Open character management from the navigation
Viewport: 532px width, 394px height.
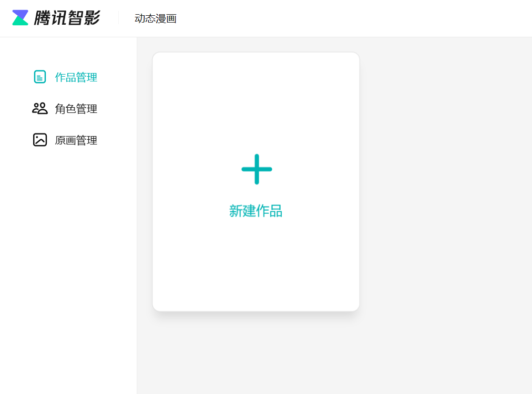point(75,109)
